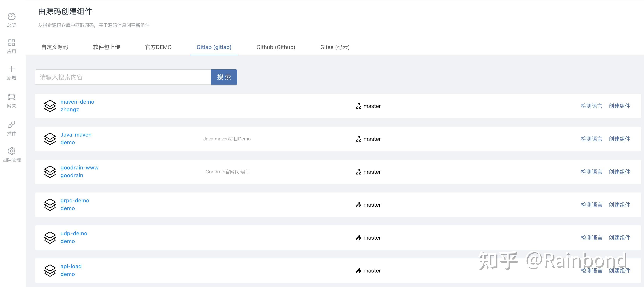Select the 软件包上传 tab

[106, 47]
